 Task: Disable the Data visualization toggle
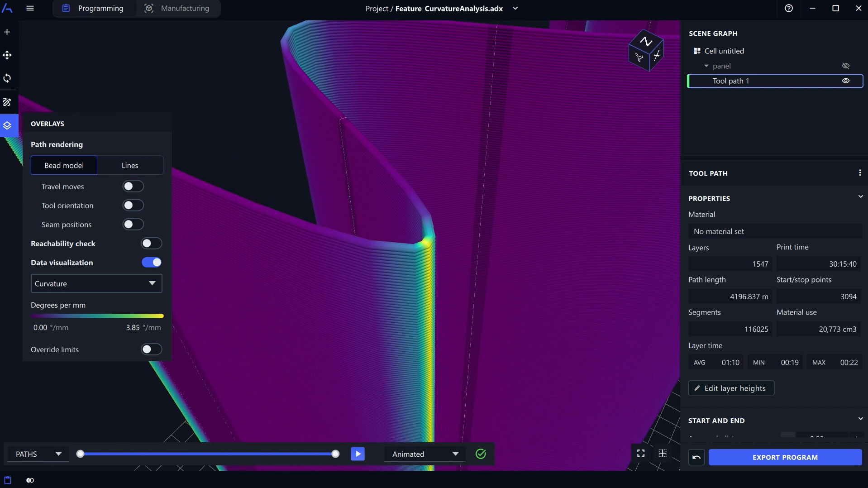coord(151,263)
